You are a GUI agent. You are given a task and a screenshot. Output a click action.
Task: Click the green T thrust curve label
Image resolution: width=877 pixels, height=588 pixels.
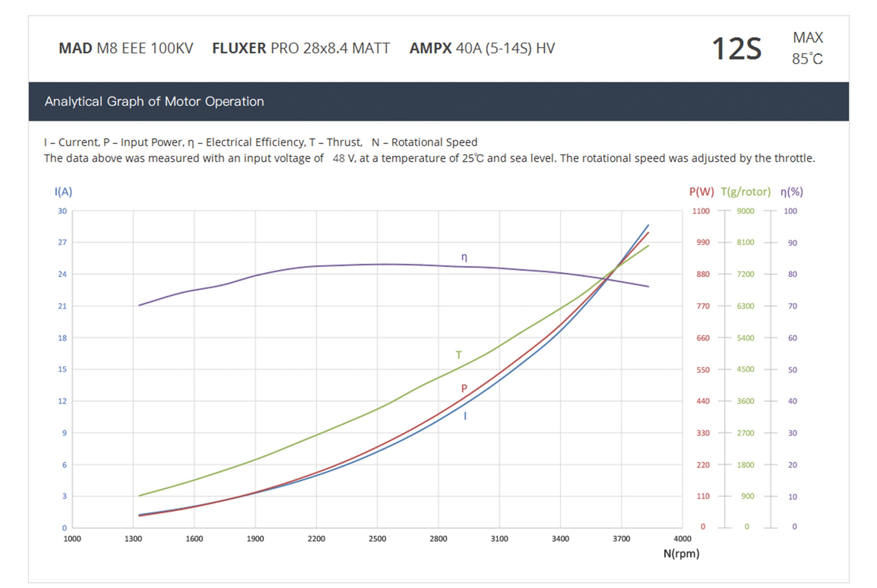(458, 355)
